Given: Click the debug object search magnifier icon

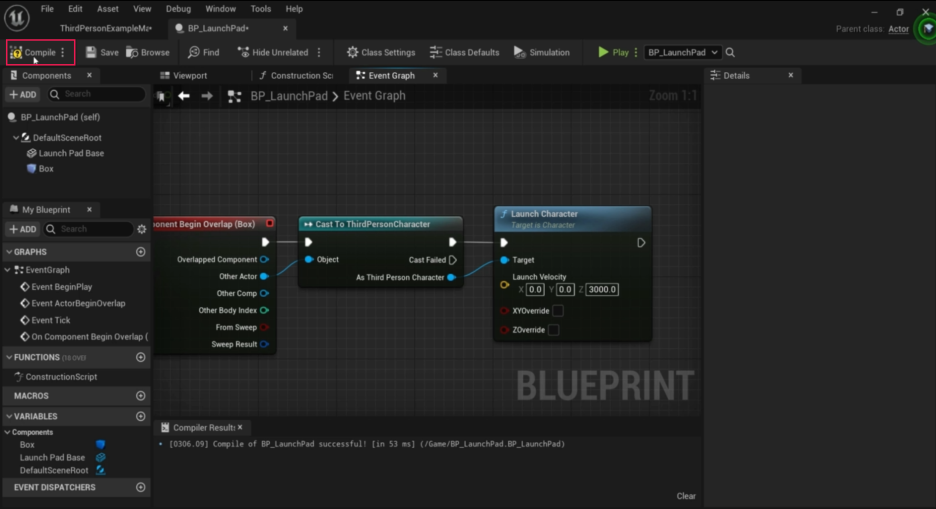Looking at the screenshot, I should pos(730,53).
